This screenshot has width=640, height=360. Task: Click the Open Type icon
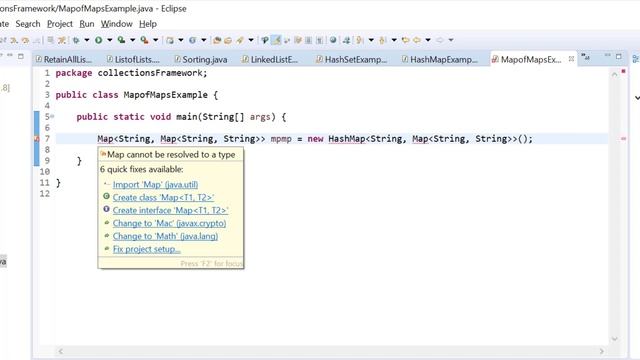click(217, 40)
